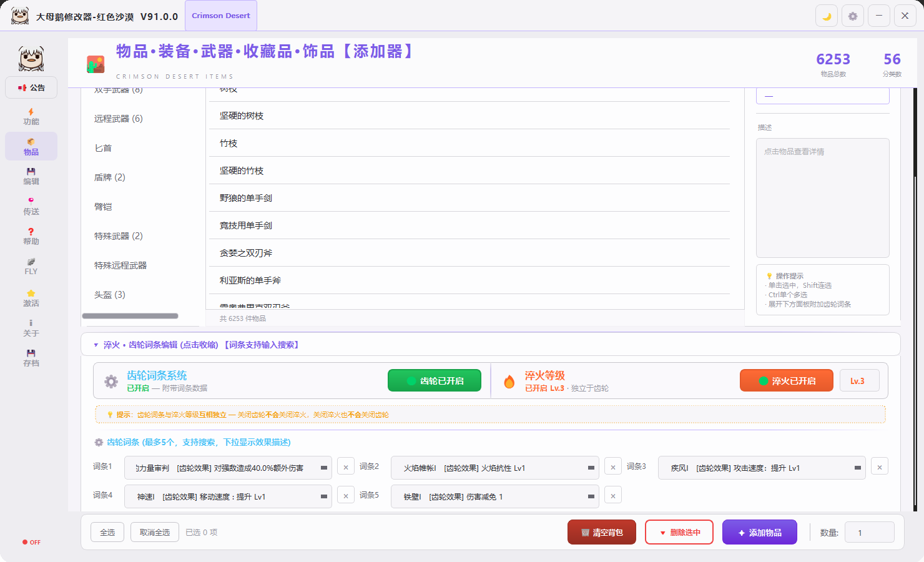Select the 利亚斯的单手斧 item row
Screen dimensions: 924x562
[x=469, y=280]
